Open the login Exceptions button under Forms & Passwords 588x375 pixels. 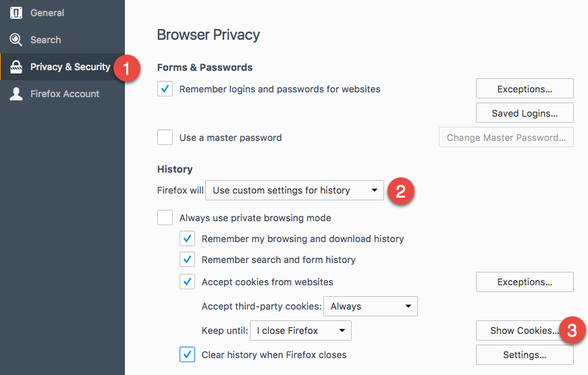525,89
